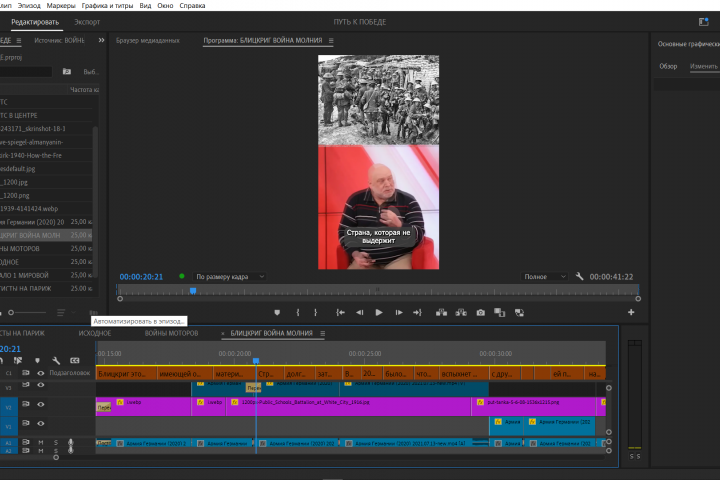Open the Comparison view
Screen dimensions: 720x480
point(500,312)
